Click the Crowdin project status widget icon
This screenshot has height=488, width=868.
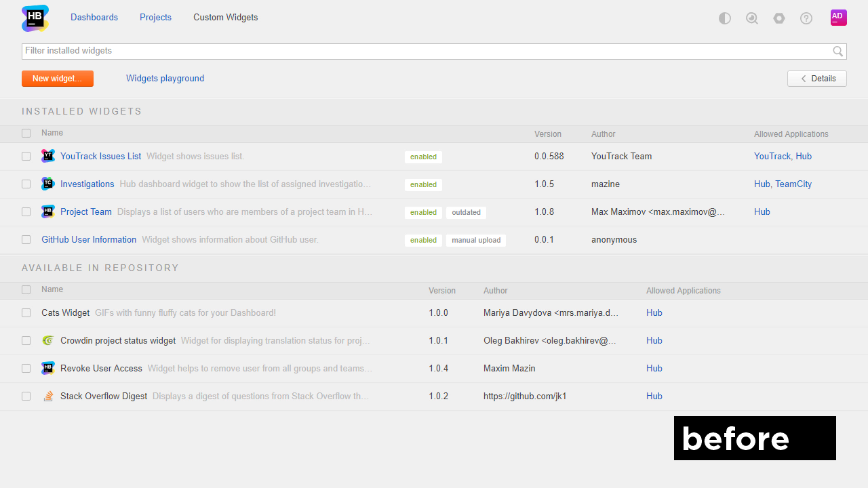tap(48, 340)
